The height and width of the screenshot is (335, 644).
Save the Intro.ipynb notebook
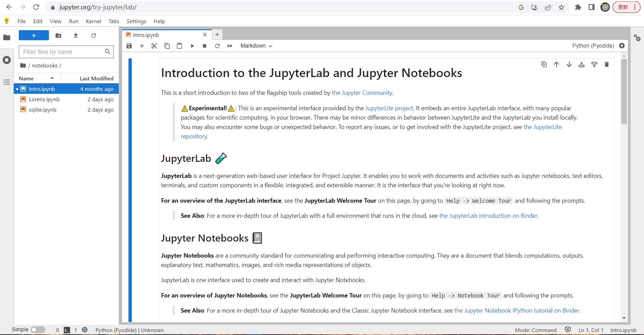click(129, 46)
